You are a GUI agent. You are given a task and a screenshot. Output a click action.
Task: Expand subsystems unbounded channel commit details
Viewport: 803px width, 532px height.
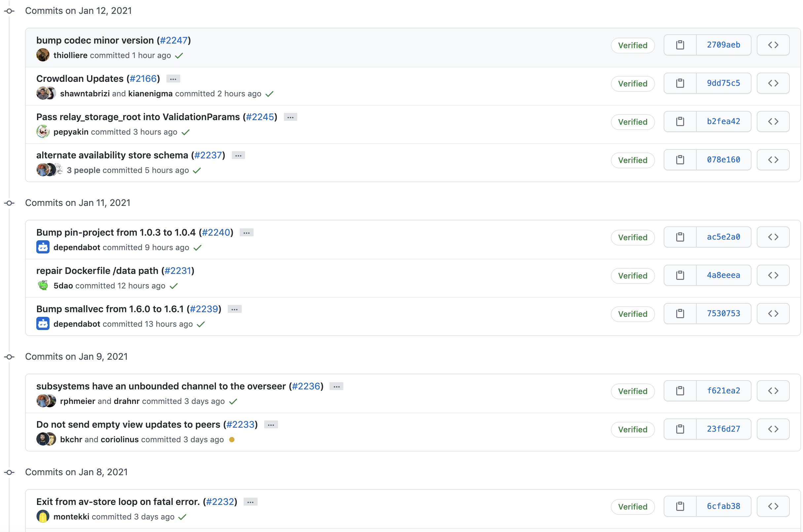coord(336,386)
